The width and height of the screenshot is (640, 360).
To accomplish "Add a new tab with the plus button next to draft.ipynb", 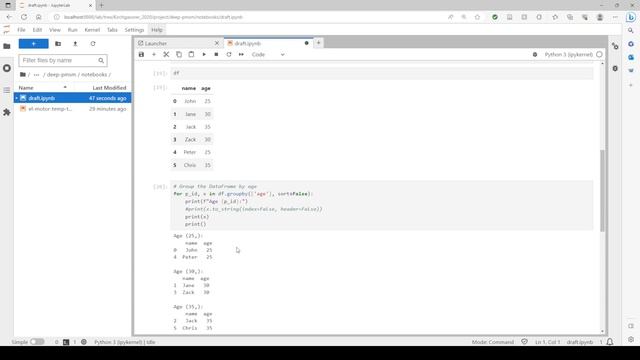I will (318, 43).
